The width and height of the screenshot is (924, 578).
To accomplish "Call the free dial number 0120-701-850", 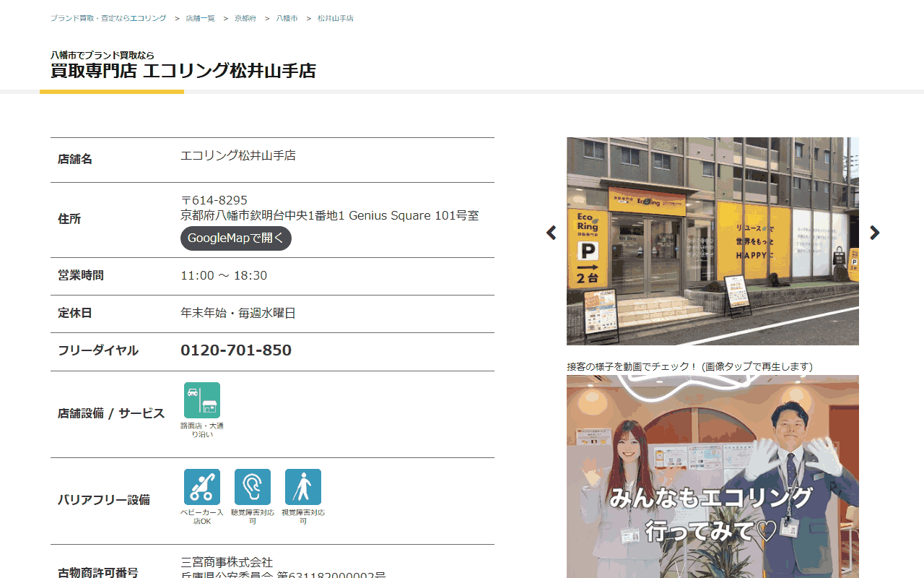I will coord(236,350).
